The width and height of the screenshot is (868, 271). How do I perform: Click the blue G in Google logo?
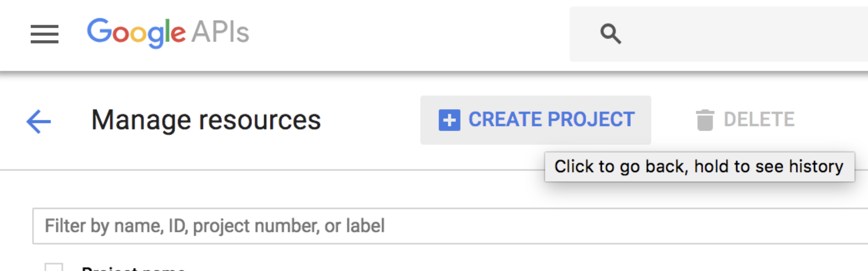98,31
